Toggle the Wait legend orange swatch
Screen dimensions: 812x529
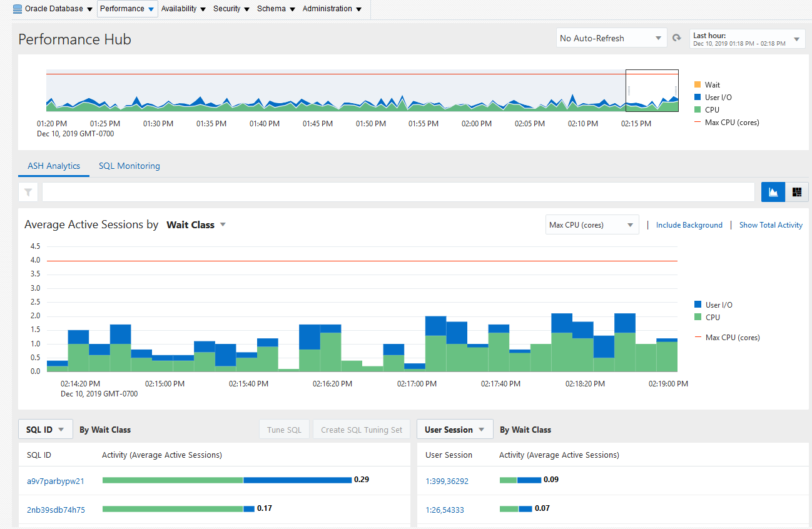click(698, 84)
